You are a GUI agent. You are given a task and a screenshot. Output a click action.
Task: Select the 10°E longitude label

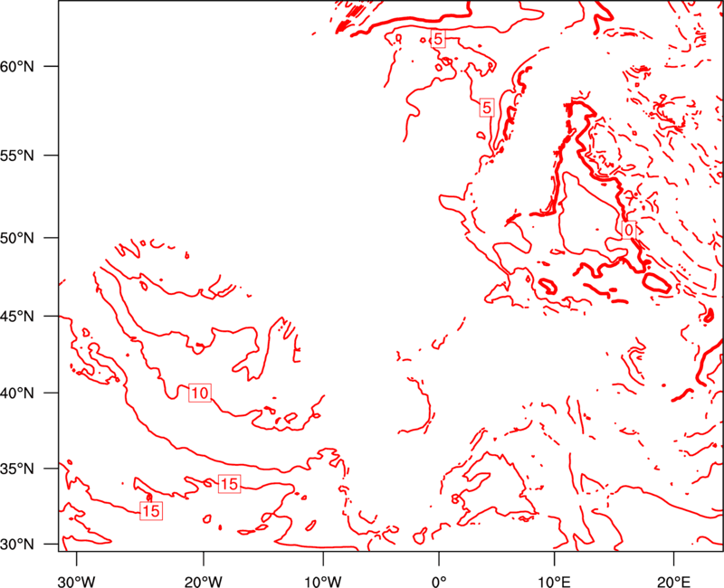click(554, 581)
